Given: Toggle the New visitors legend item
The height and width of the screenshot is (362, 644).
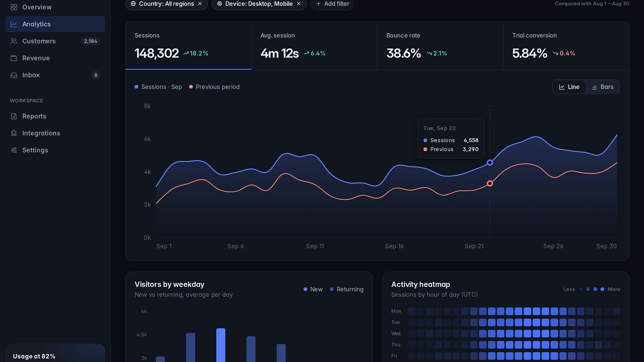Looking at the screenshot, I should pos(313,289).
